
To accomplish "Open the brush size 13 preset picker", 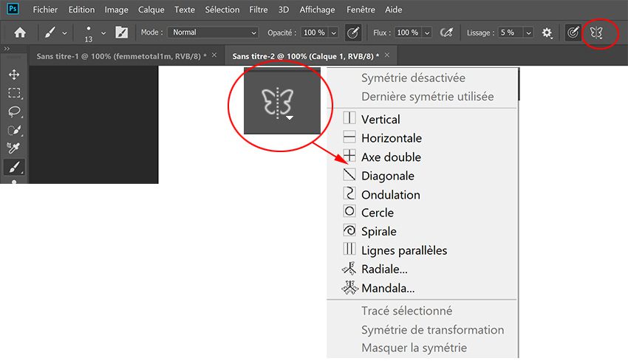I will point(89,32).
